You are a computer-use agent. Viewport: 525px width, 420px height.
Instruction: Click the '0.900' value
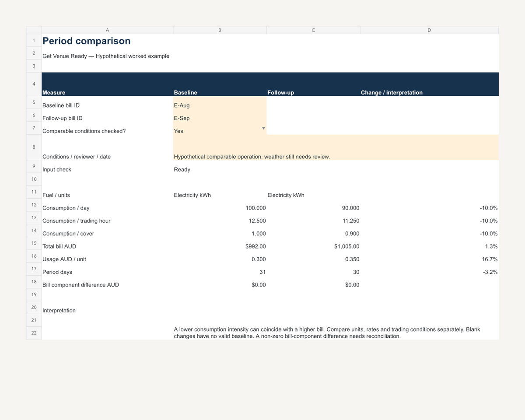point(352,234)
